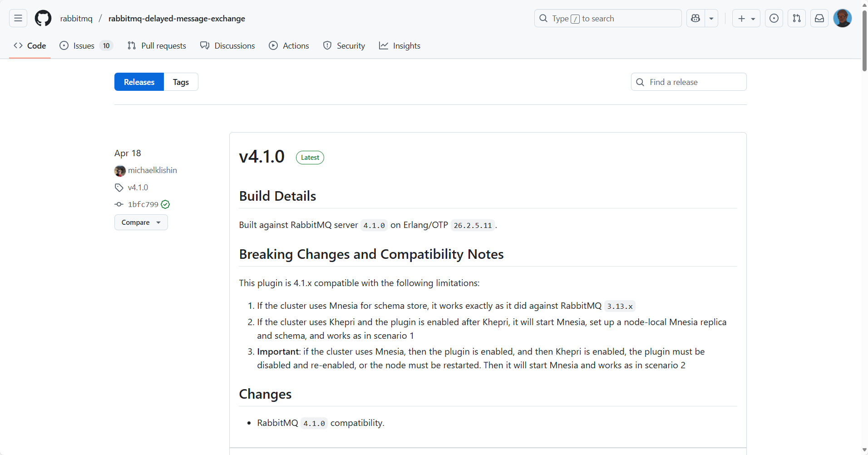Open the create new plus dropdown
Image resolution: width=868 pixels, height=455 pixels.
(x=746, y=18)
